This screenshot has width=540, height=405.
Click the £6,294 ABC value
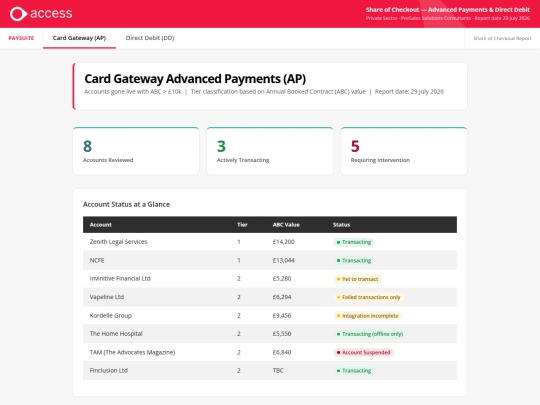click(282, 297)
